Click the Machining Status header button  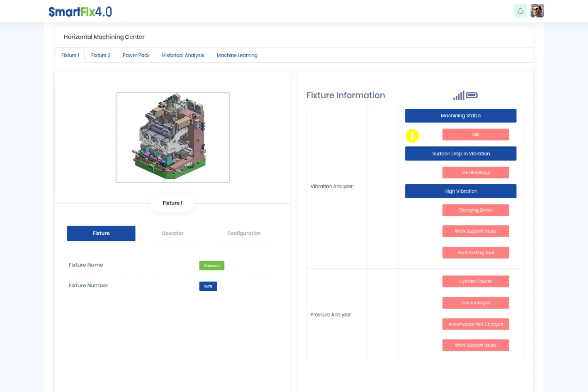pyautogui.click(x=461, y=116)
